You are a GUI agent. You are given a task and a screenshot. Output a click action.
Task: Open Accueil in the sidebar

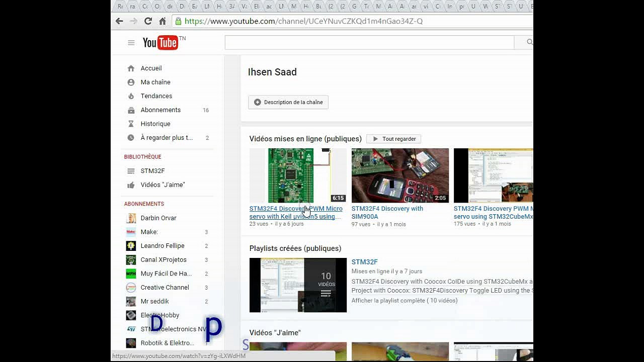(151, 68)
